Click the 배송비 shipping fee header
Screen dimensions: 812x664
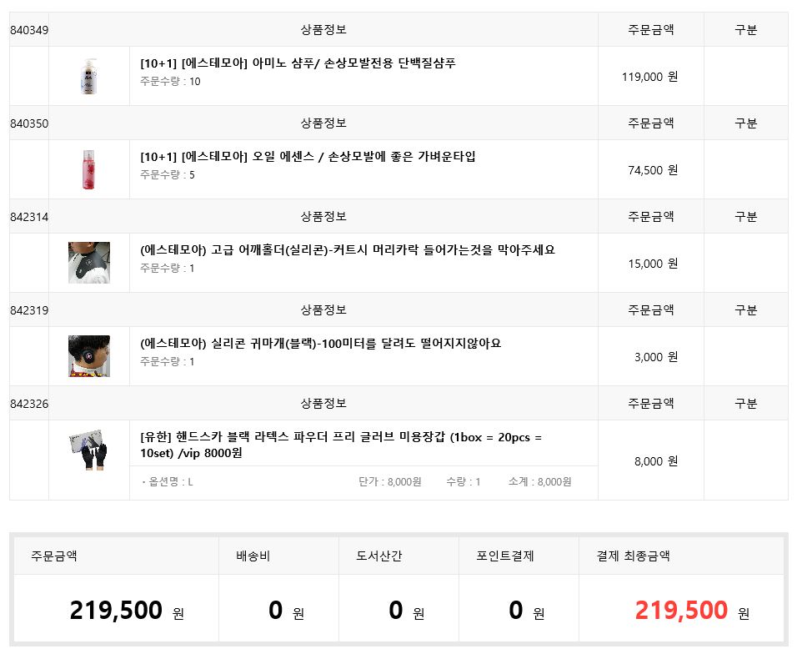tap(253, 556)
